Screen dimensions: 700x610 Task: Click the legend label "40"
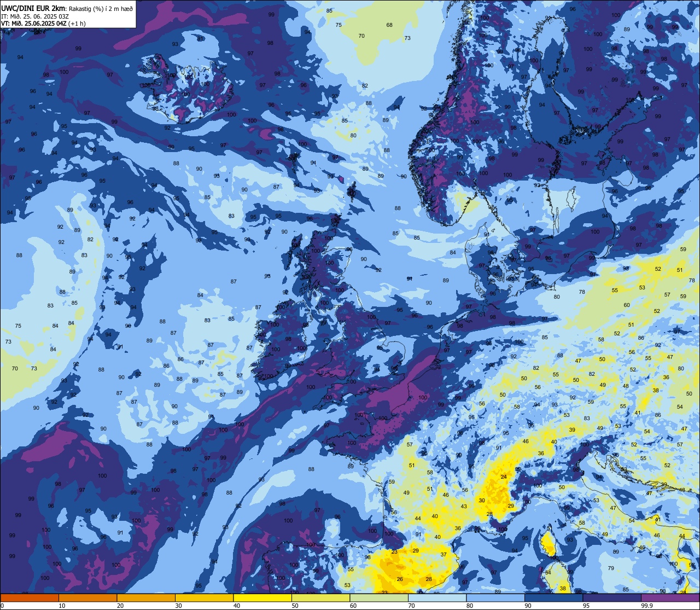tap(237, 606)
